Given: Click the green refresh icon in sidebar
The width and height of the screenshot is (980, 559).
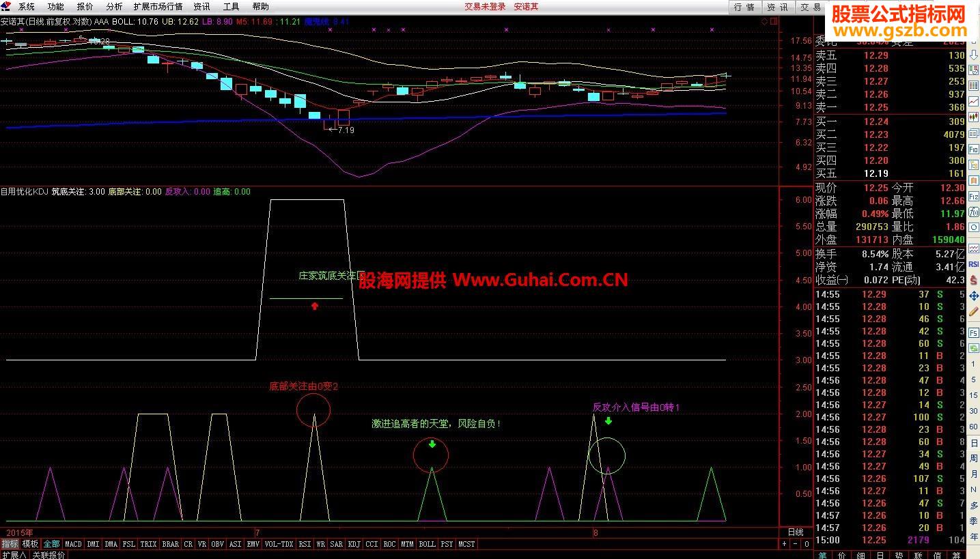Looking at the screenshot, I should (x=974, y=347).
